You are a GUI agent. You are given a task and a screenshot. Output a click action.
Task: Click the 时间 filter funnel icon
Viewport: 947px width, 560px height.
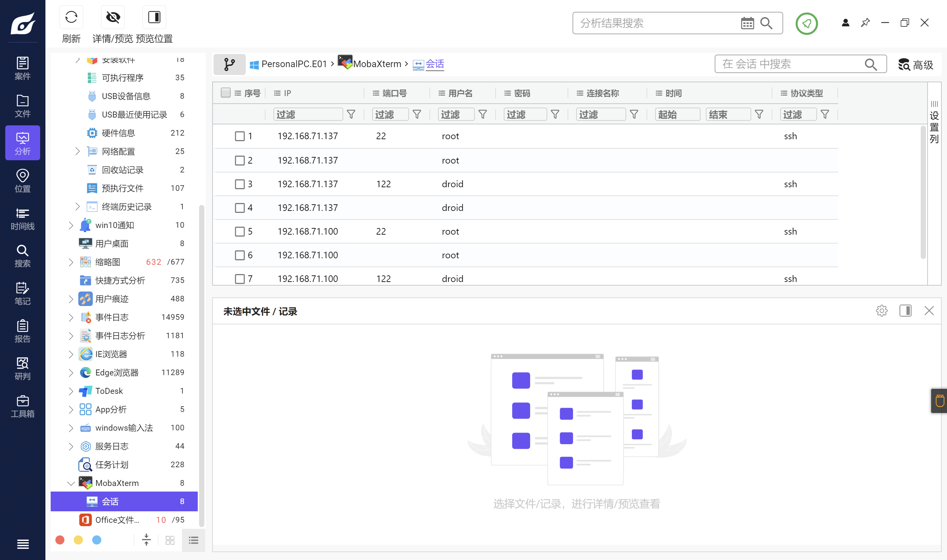(x=759, y=115)
